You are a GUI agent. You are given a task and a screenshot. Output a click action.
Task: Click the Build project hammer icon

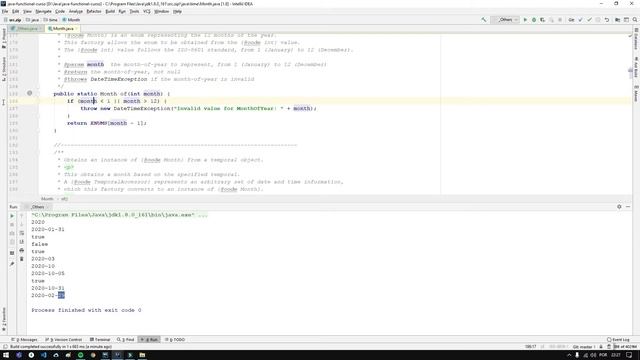[x=484, y=20]
